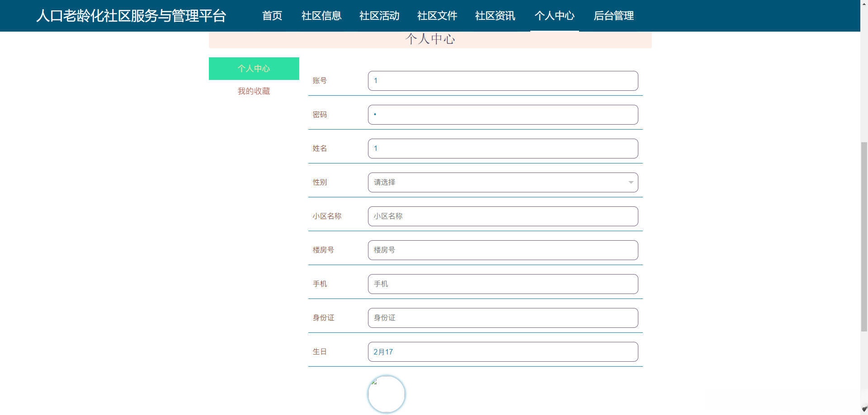Viewport: 868px width, 415px height.
Task: Focus the 手机 phone number field
Action: [503, 284]
